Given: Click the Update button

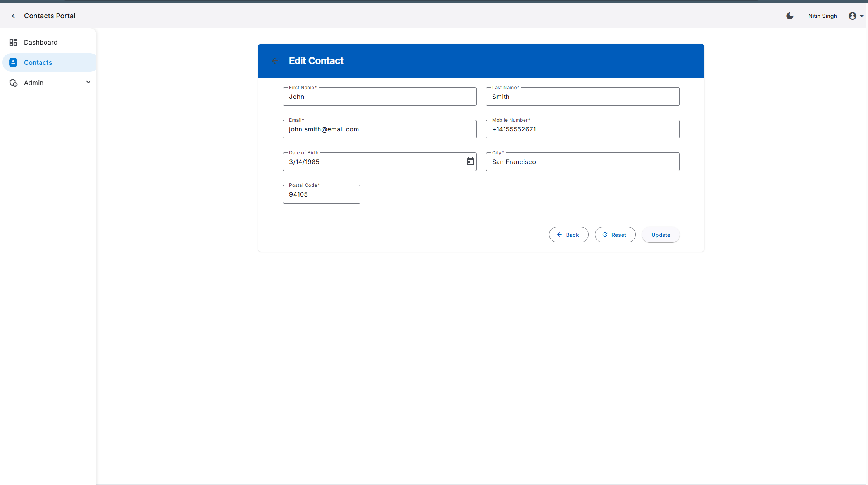Looking at the screenshot, I should (x=661, y=235).
